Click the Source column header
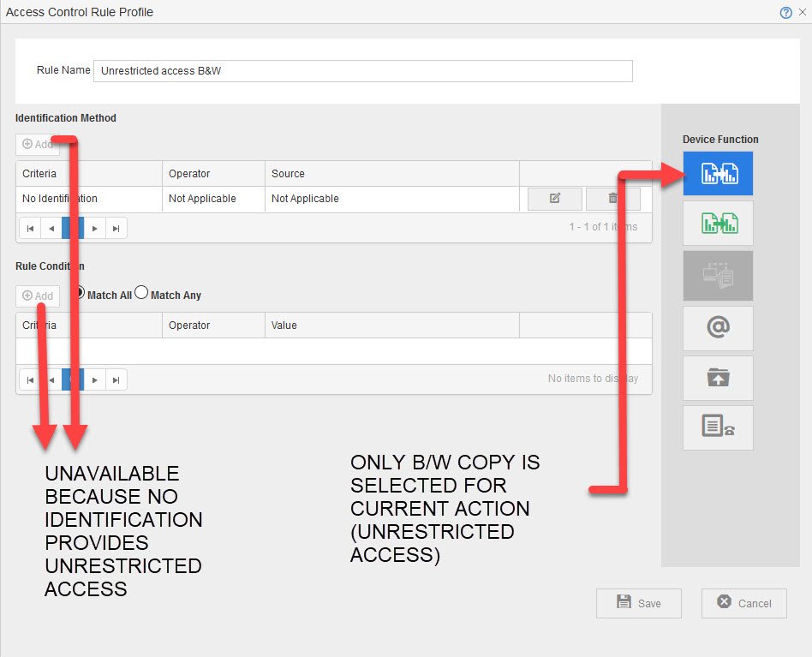This screenshot has height=657, width=812. click(x=392, y=173)
